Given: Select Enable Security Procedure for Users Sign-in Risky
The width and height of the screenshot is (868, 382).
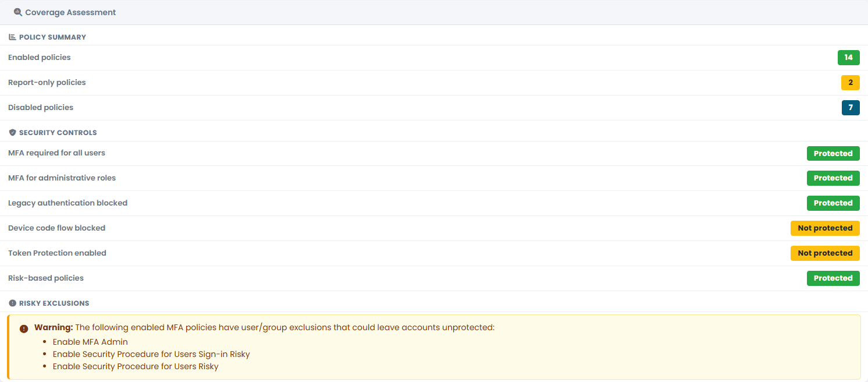Looking at the screenshot, I should click(x=151, y=354).
